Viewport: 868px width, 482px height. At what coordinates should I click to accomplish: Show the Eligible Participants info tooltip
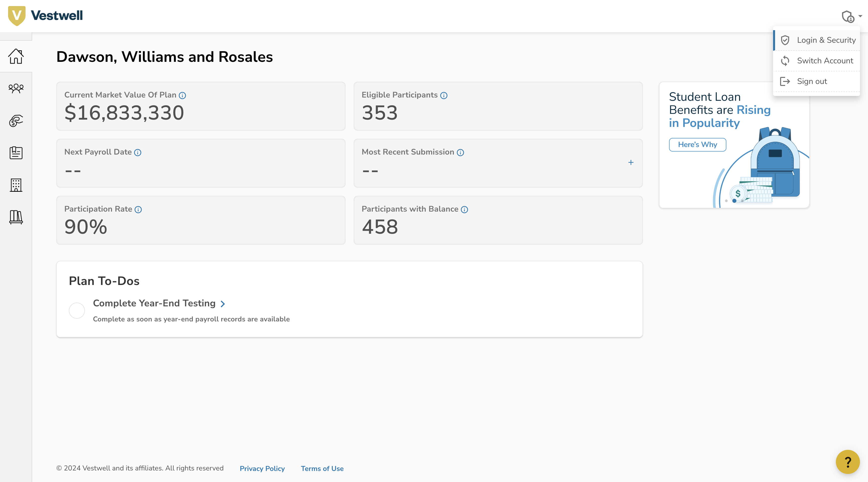click(444, 96)
